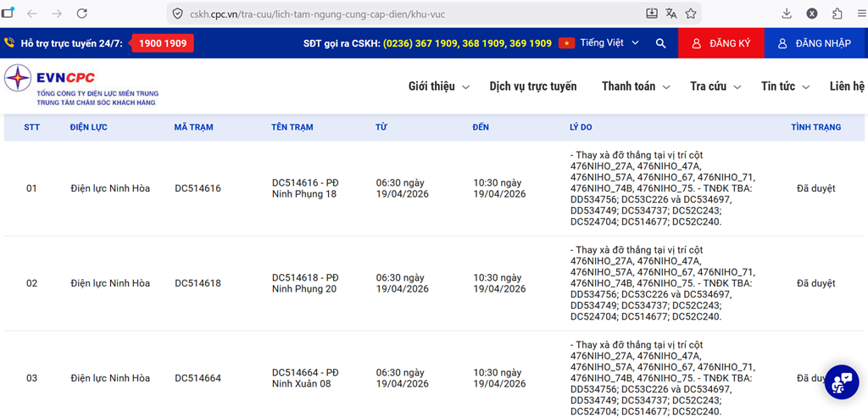Open the browser hamburger menu
This screenshot has height=418, width=868.
click(x=860, y=14)
